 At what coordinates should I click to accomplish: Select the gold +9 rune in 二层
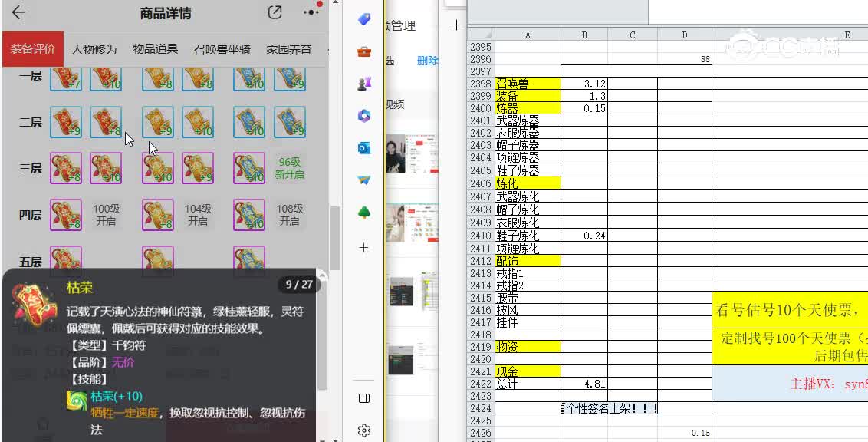pos(158,123)
